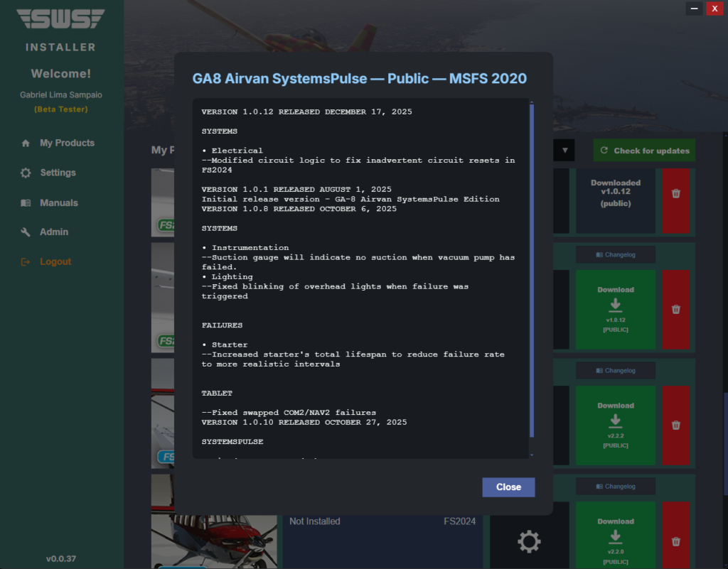
Task: Click the SWS Installer logo
Action: (x=61, y=19)
